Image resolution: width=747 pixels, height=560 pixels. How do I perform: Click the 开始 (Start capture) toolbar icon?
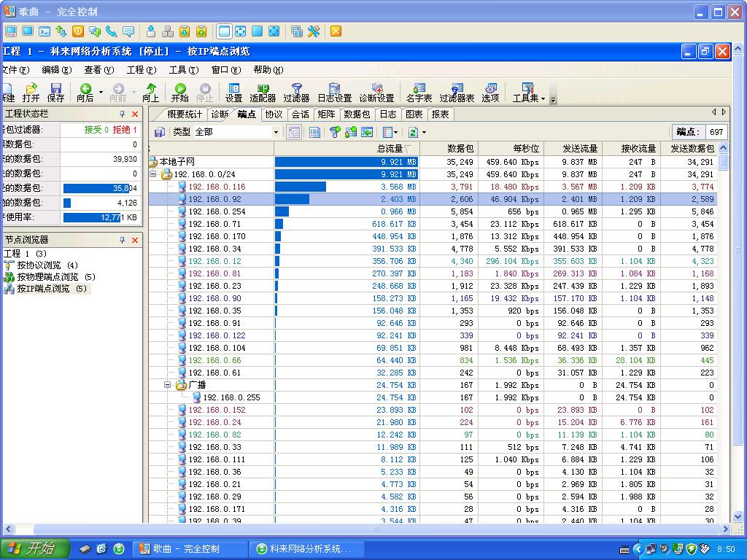point(179,92)
